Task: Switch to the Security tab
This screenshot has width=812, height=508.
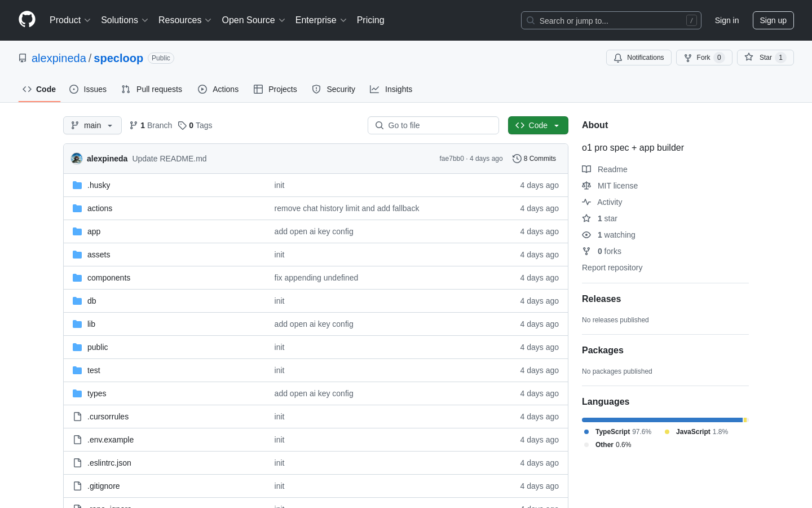Action: point(334,89)
